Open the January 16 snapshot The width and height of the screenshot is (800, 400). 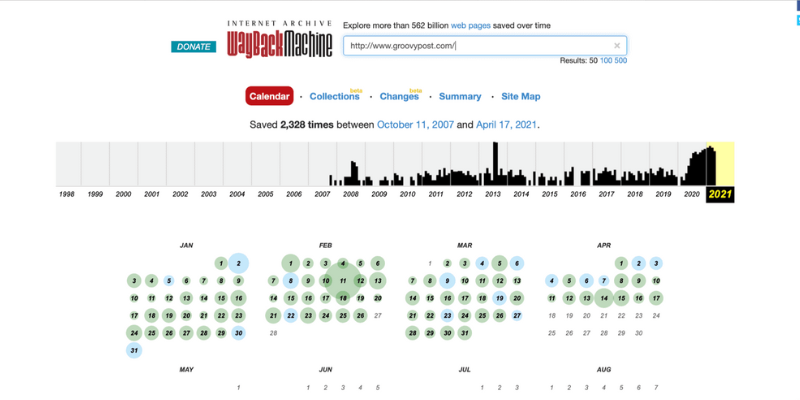pos(238,298)
